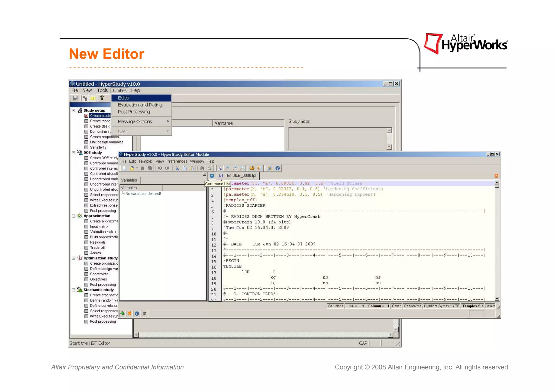The height and width of the screenshot is (392, 555).
Task: Toggle the Create studies checkbox
Action: coord(86,116)
